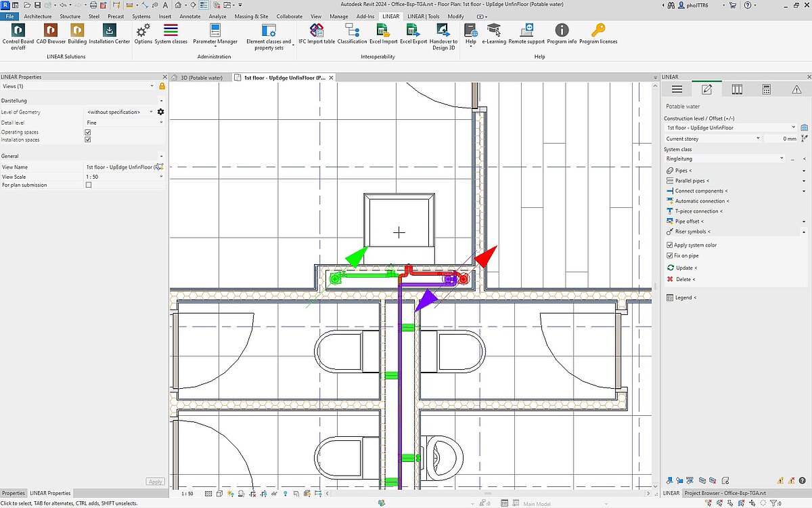Click the Excel Export icon
This screenshot has width=812, height=508.
coord(413,32)
